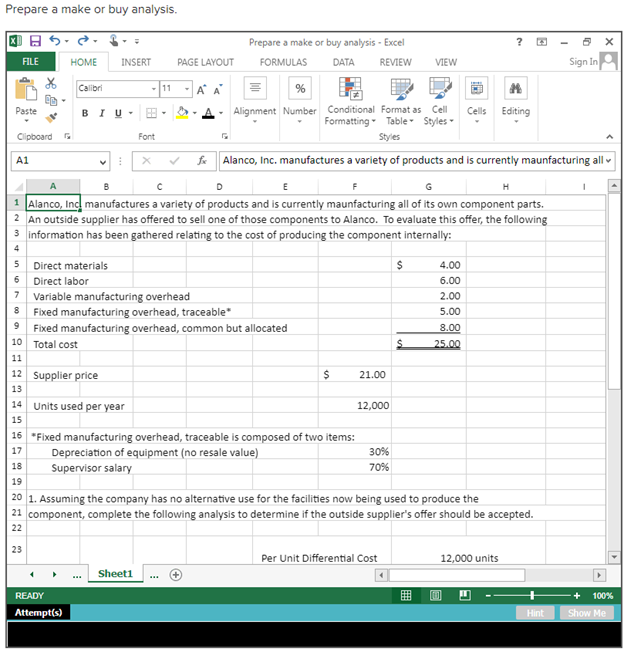Switch to Normal view in status bar
The width and height of the screenshot is (624, 652).
coord(406,595)
